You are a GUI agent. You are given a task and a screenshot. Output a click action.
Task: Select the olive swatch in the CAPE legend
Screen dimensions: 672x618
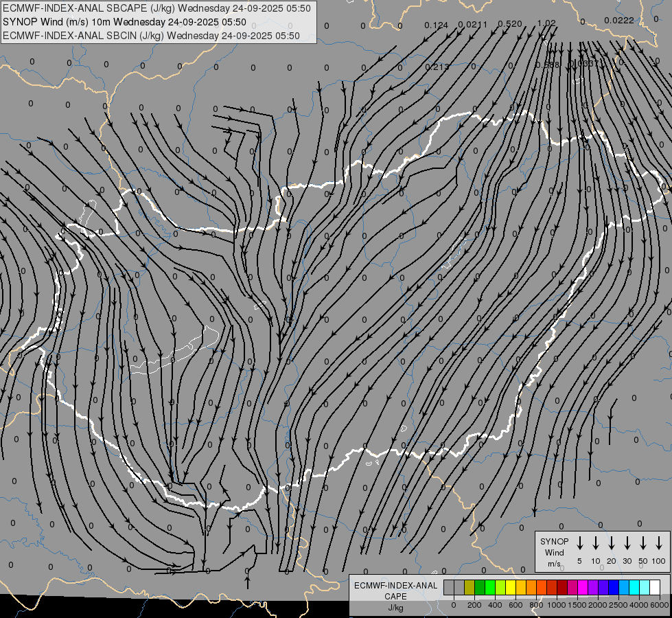(470, 588)
